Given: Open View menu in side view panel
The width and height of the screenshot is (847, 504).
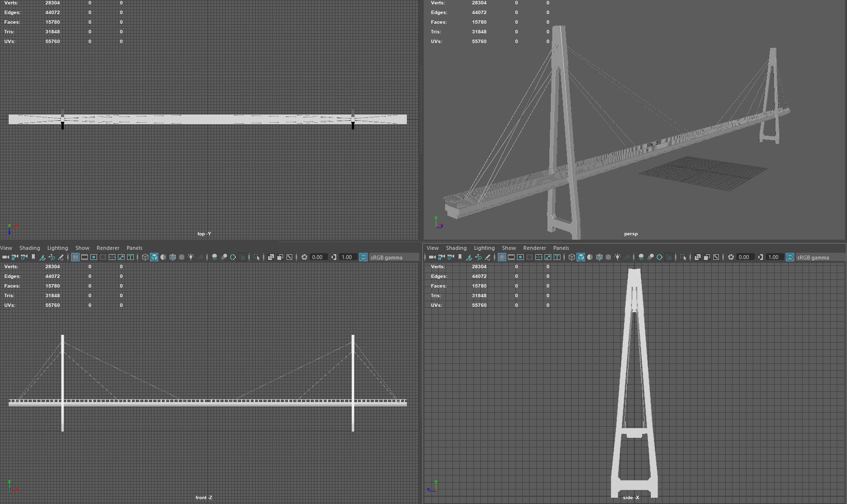Looking at the screenshot, I should (432, 248).
